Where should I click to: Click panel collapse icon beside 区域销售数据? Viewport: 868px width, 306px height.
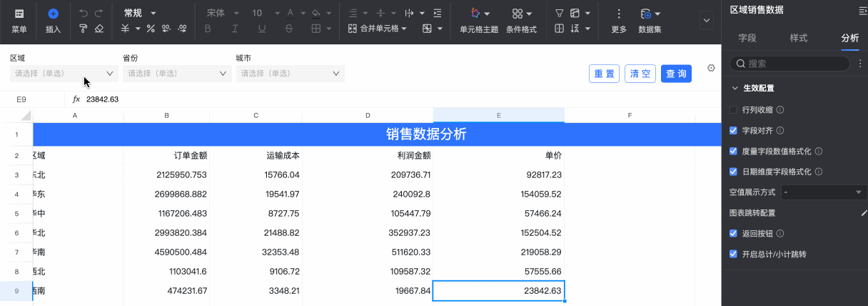862,9
